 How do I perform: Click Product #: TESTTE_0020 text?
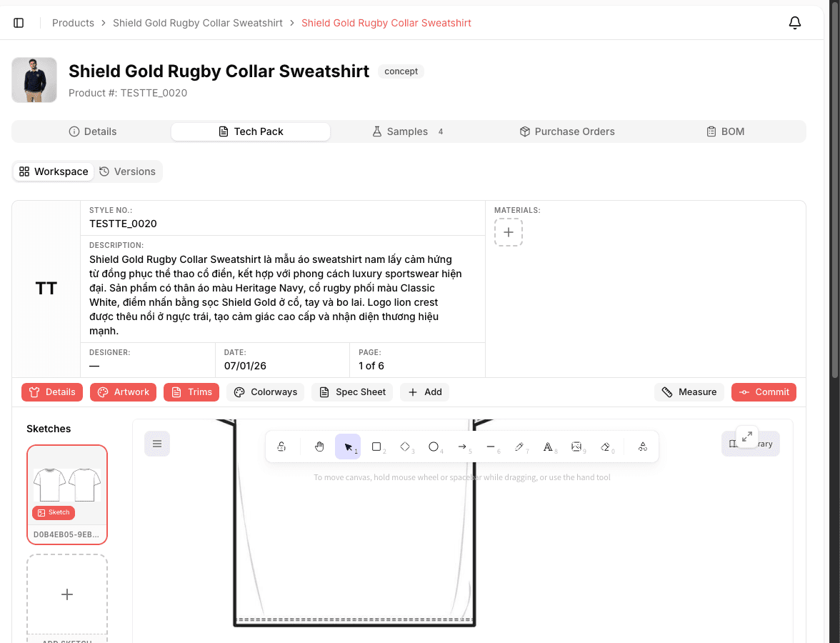[x=127, y=93]
